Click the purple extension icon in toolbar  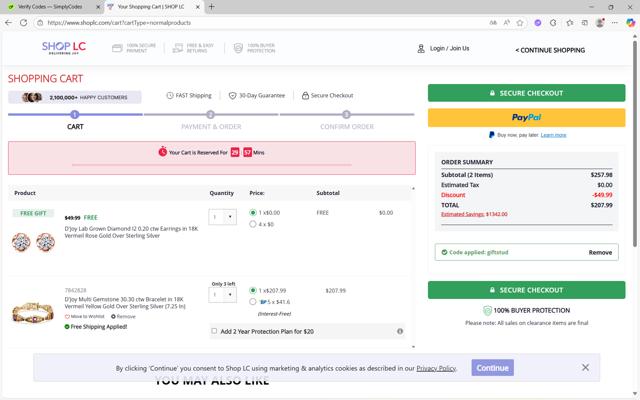point(538,23)
